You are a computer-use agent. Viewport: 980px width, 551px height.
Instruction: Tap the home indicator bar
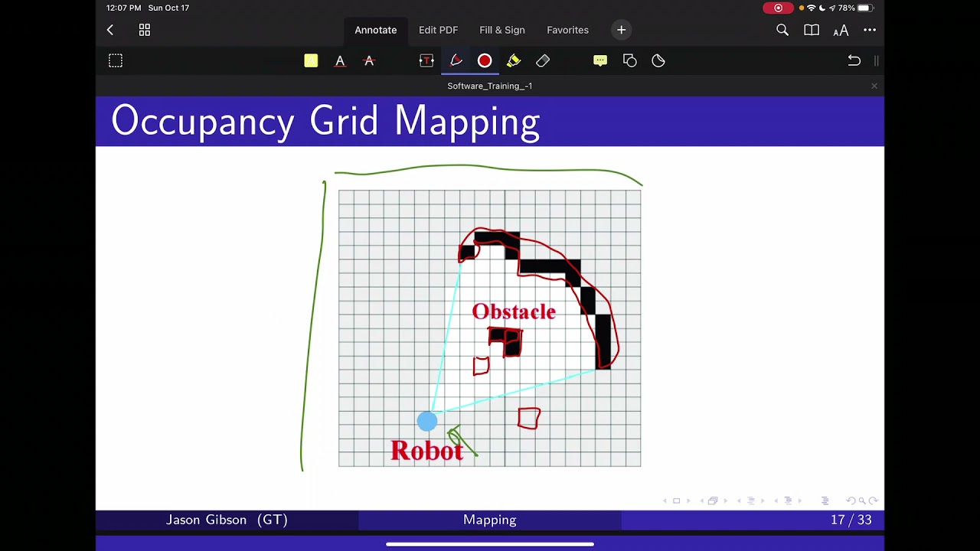pyautogui.click(x=490, y=544)
